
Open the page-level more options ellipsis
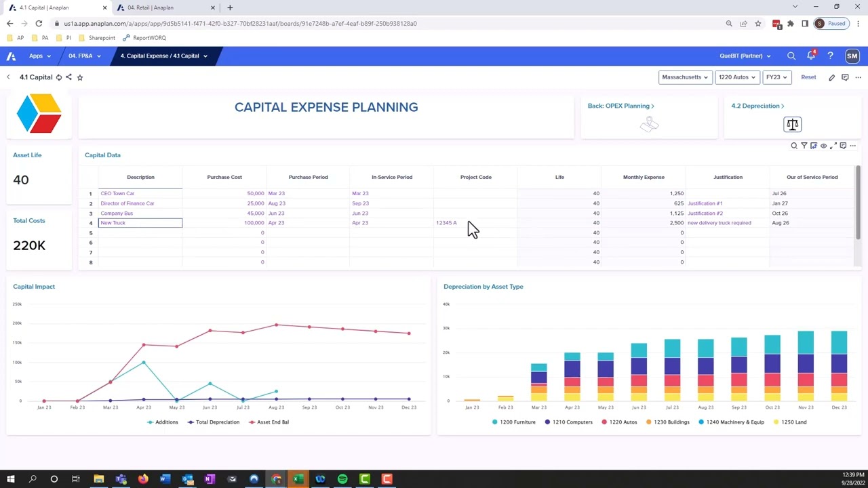coord(858,77)
